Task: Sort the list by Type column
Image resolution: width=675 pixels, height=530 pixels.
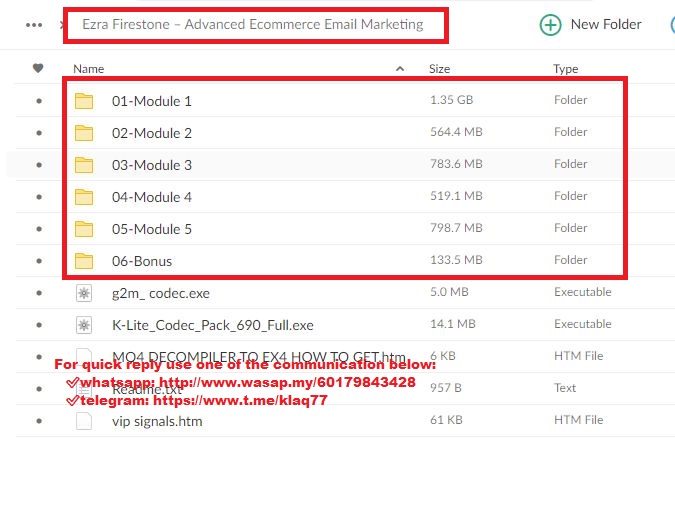Action: 566,69
